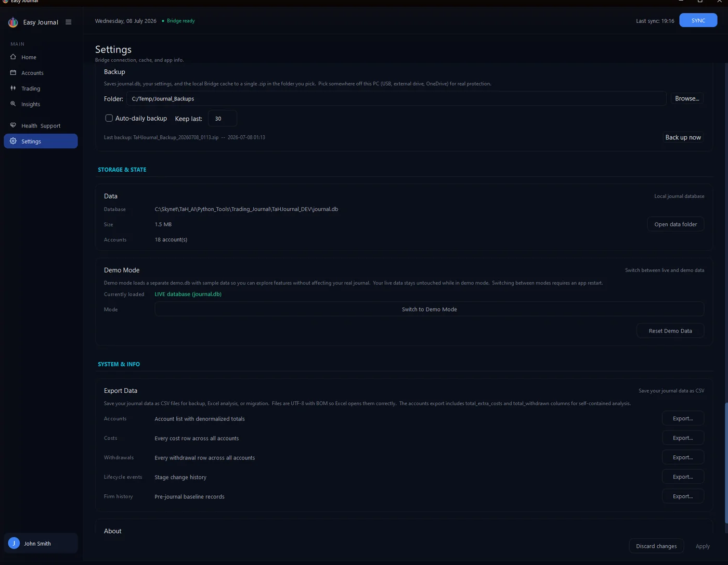Click the LIVE database (journal.db) text

[x=188, y=294]
